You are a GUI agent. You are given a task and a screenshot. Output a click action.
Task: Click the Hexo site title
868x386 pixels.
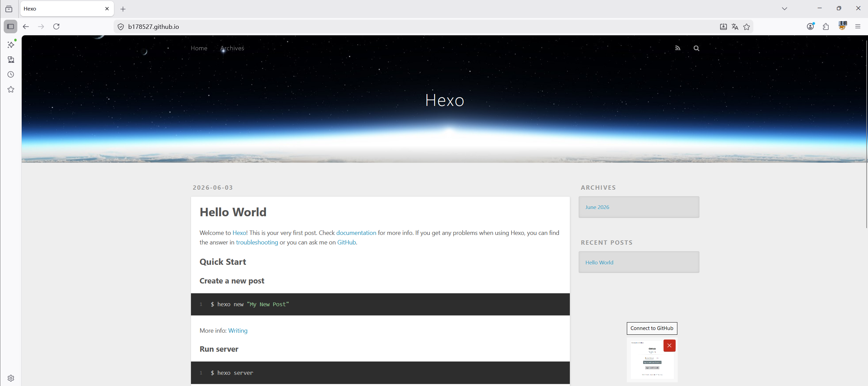(445, 100)
